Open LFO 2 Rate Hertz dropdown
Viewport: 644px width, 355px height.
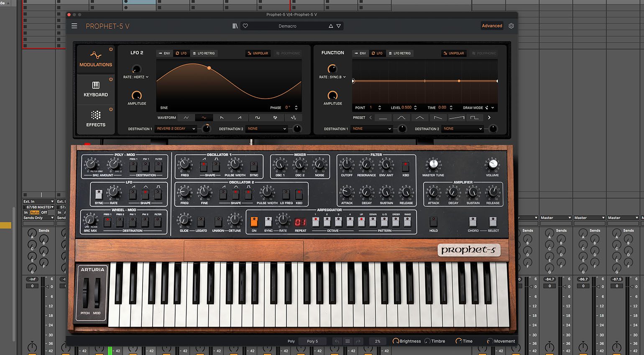[x=136, y=77]
